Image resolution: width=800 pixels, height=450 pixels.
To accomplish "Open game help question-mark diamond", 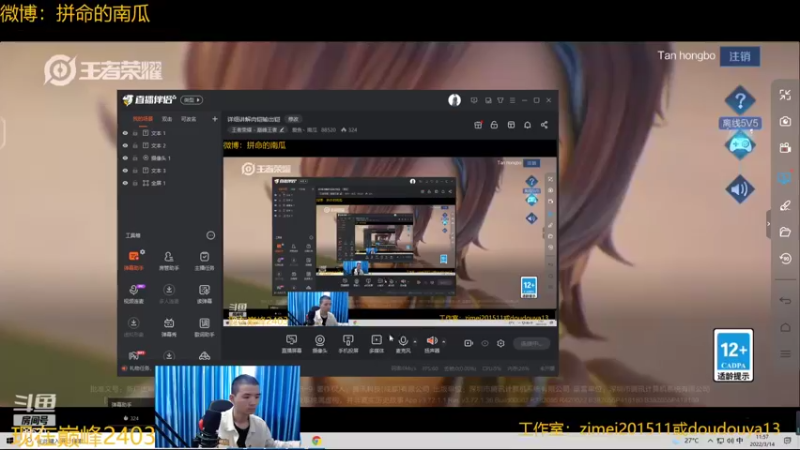I will (740, 101).
